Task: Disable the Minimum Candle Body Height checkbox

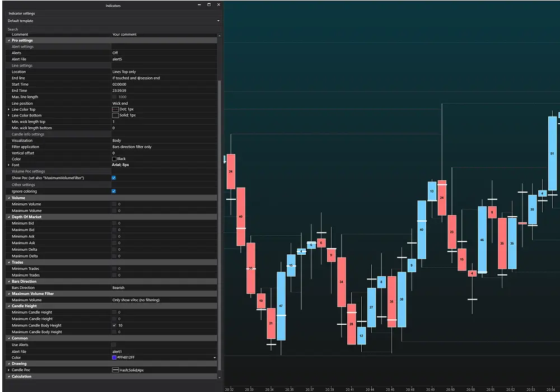Action: point(114,325)
